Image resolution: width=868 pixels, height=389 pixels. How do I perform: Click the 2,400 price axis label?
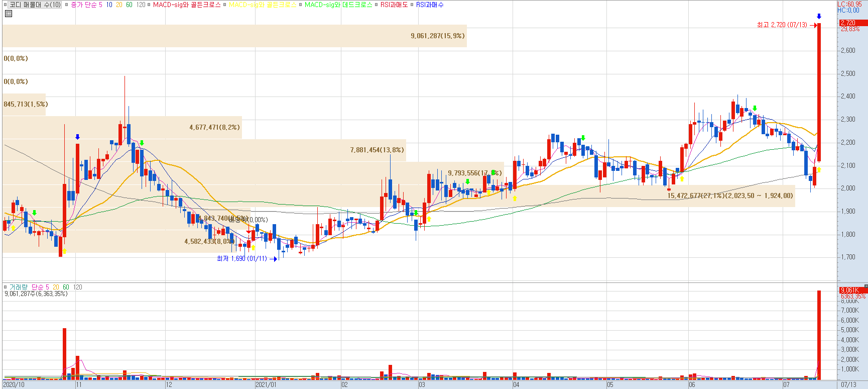[x=848, y=96]
